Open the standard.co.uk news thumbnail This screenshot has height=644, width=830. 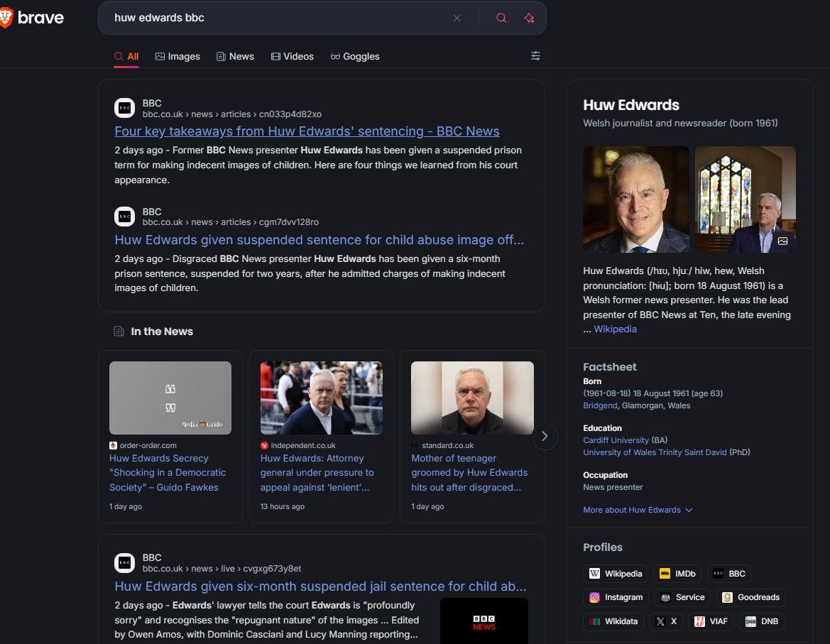pyautogui.click(x=472, y=398)
